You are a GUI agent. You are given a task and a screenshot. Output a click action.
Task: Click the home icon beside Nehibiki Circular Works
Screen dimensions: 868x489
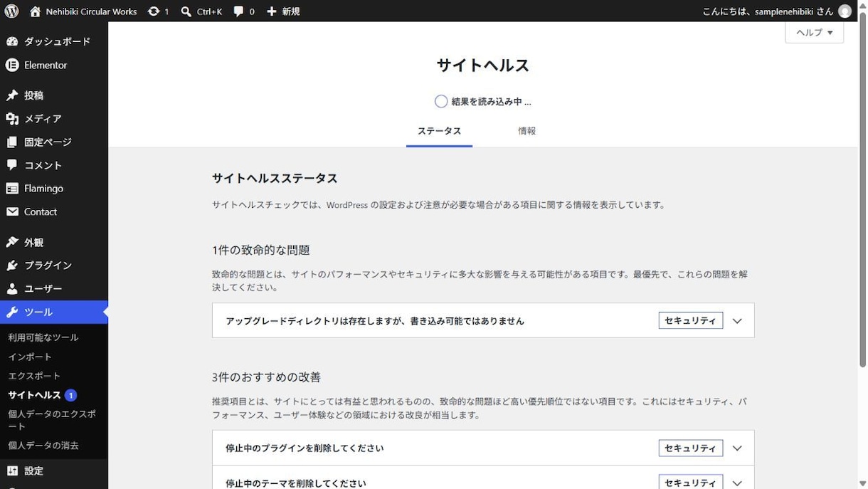36,11
